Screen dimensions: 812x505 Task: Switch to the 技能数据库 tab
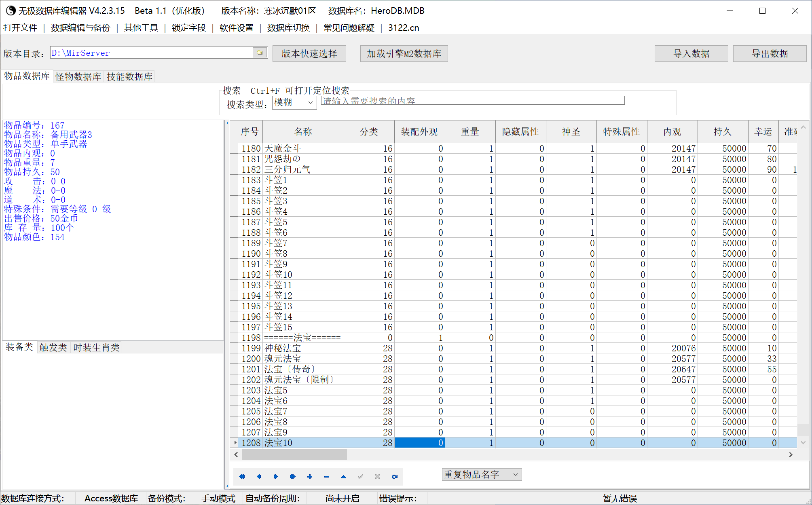(129, 76)
